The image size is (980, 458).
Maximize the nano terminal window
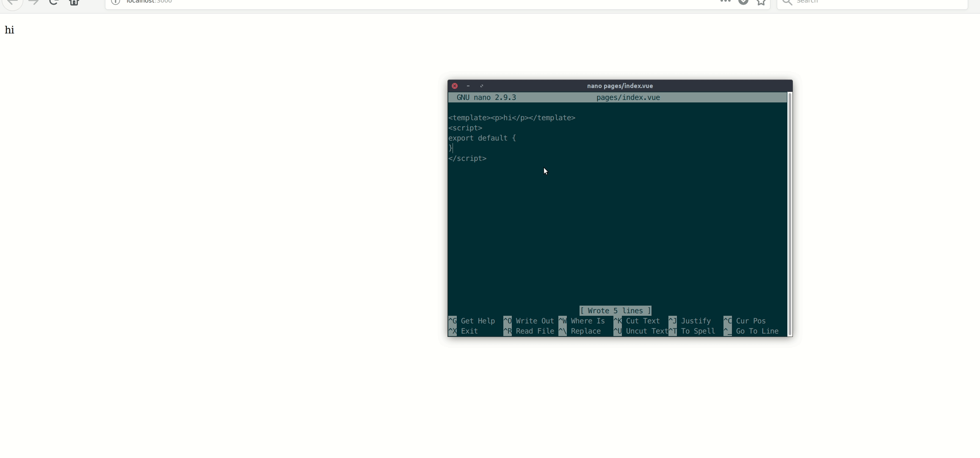482,86
